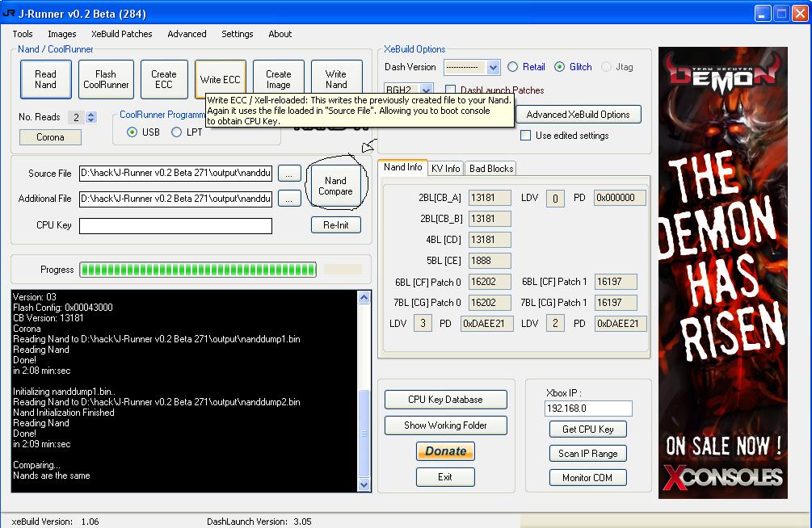Click the Source File path field

pyautogui.click(x=175, y=173)
